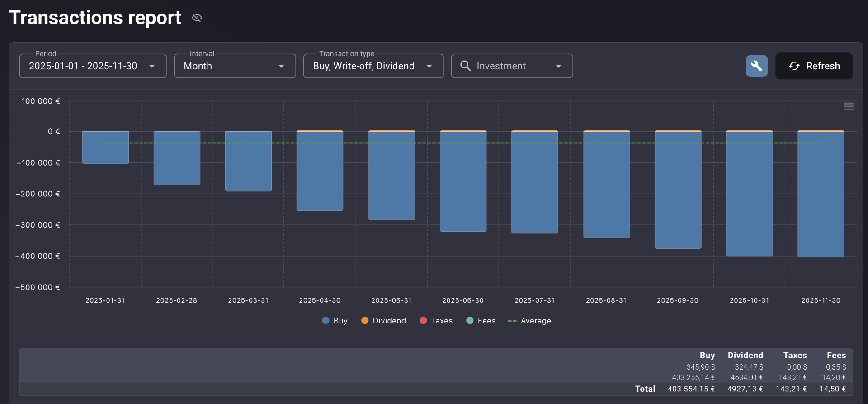Select the 2025-10-31 Buy bar
Image resolution: width=868 pixels, height=404 pixels.
(750, 194)
